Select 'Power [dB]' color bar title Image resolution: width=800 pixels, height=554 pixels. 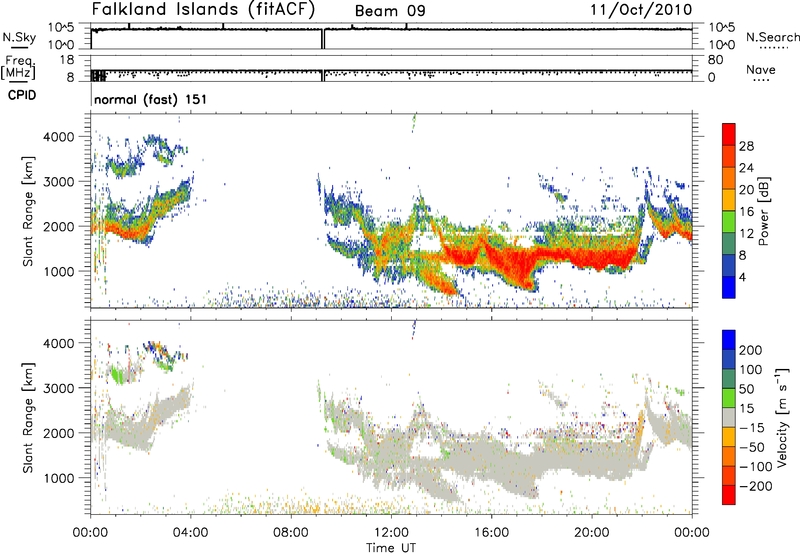[764, 211]
